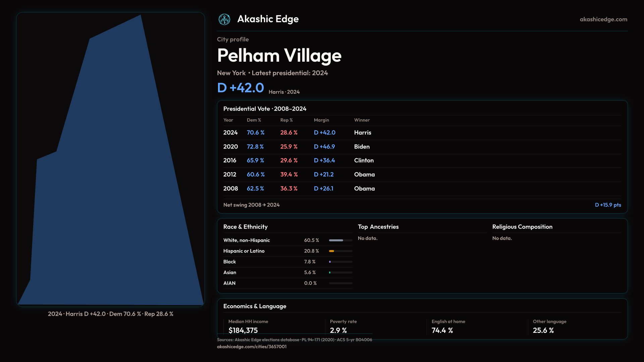Click the map caption below the shape
The width and height of the screenshot is (644, 362).
[110, 314]
